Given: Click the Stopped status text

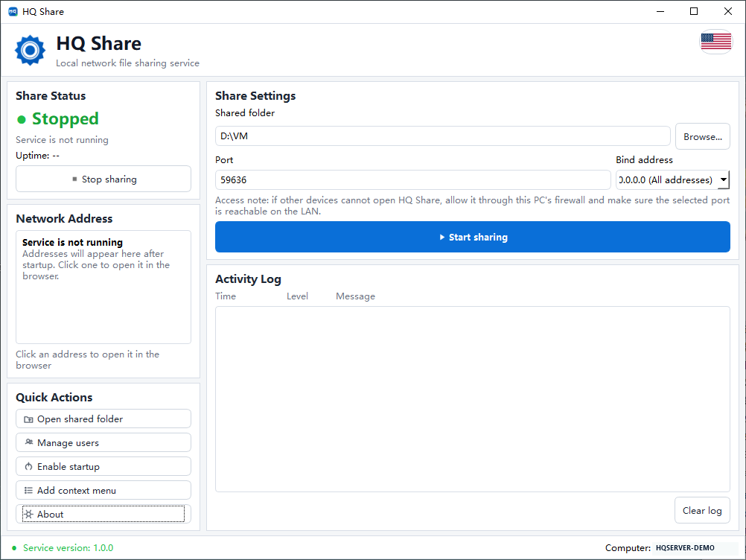Looking at the screenshot, I should click(x=66, y=119).
